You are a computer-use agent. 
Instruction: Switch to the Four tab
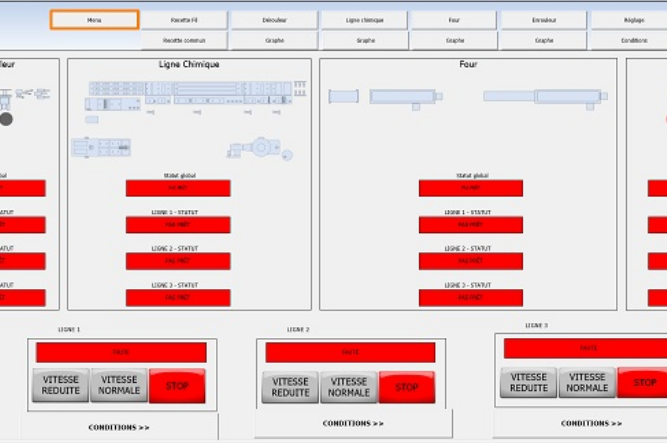[453, 20]
